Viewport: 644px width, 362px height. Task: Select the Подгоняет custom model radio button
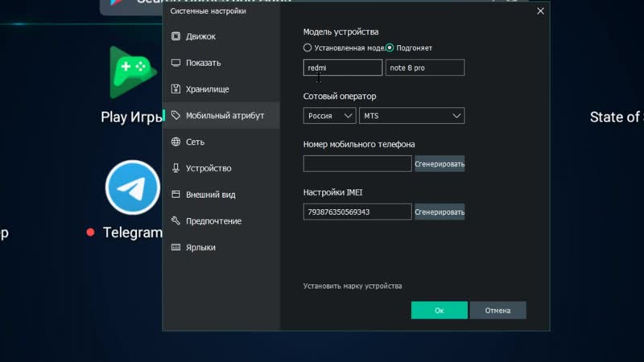click(390, 48)
